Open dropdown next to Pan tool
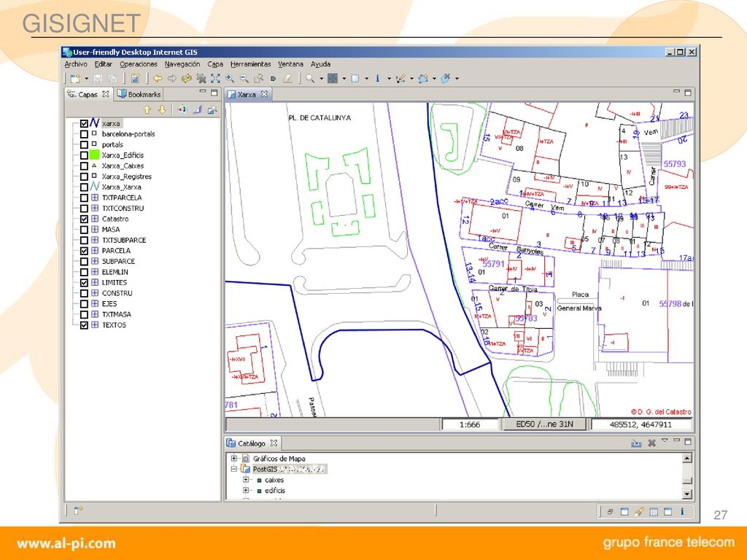Screen dimensions: 747x560 [344, 79]
